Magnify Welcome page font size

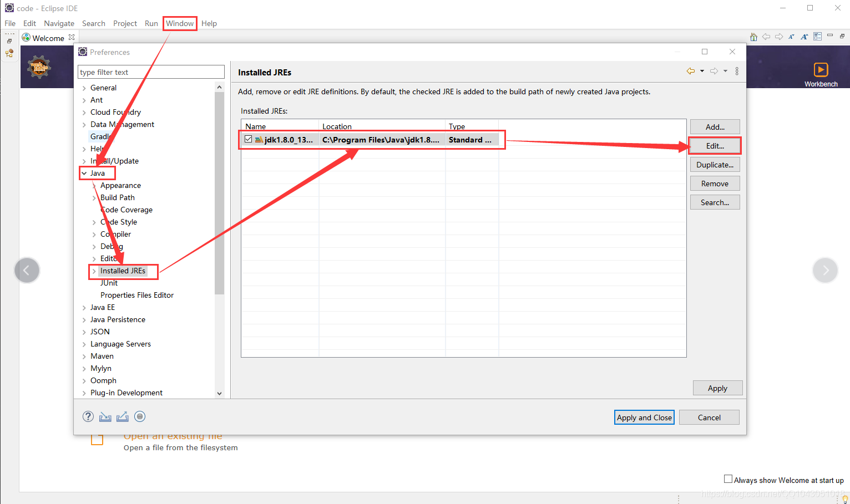point(805,37)
